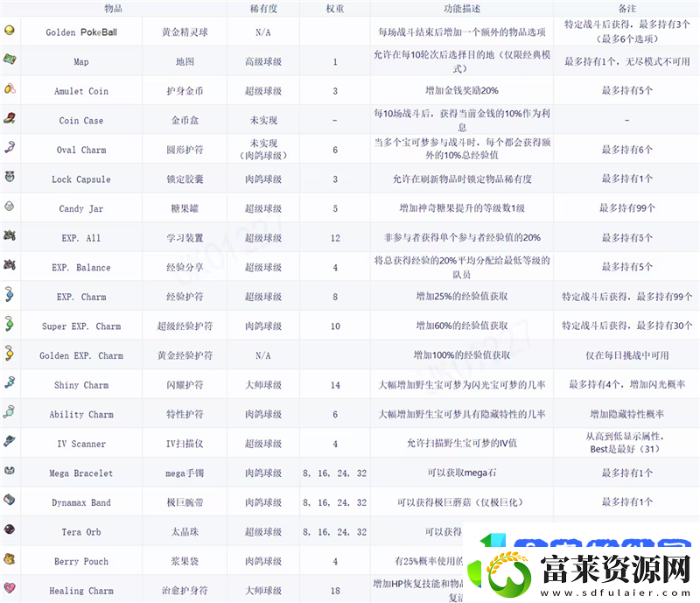Click the Dynamax Band item icon
700x603 pixels.
click(x=10, y=500)
